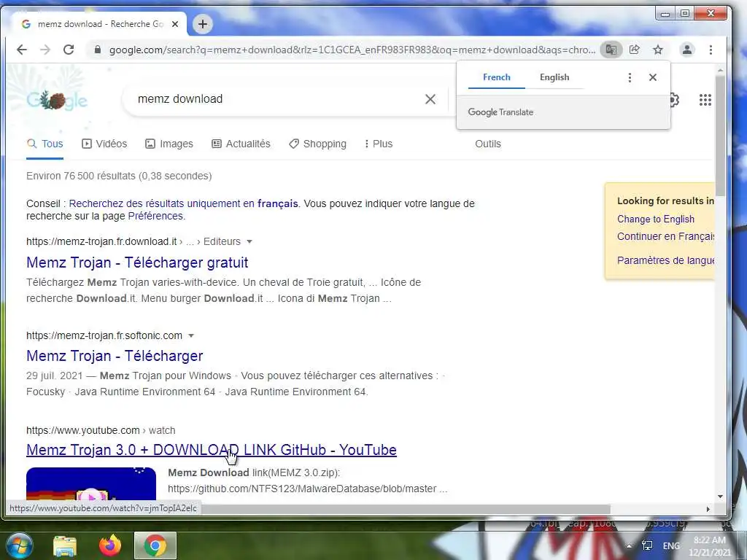The height and width of the screenshot is (560, 747).
Task: Click the YouTube video thumbnail
Action: click(x=91, y=483)
